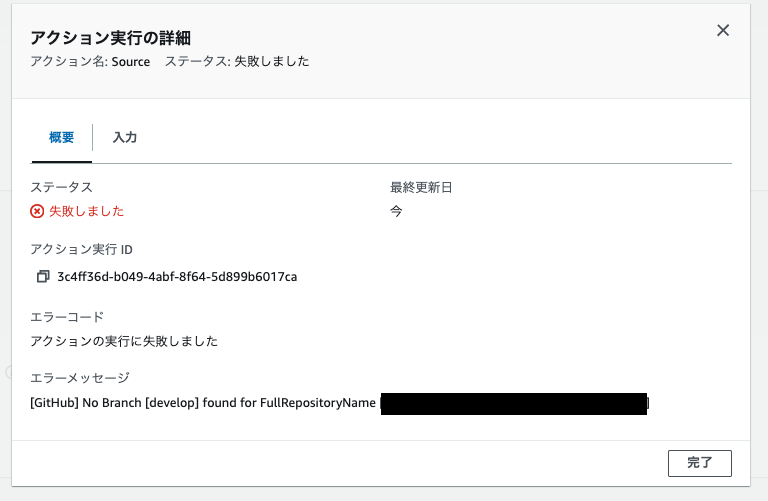
Task: Copy the action execution ID via copy icon
Action: (x=43, y=277)
